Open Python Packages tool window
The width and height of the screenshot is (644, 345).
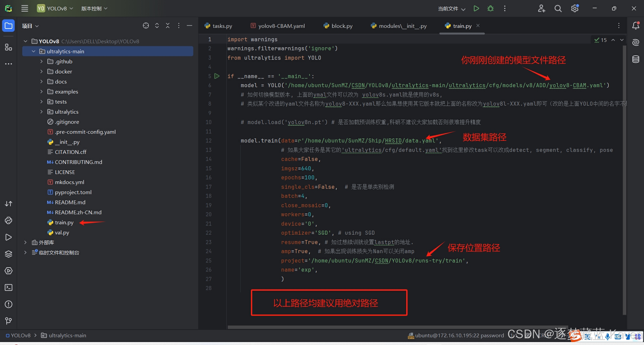pos(8,254)
